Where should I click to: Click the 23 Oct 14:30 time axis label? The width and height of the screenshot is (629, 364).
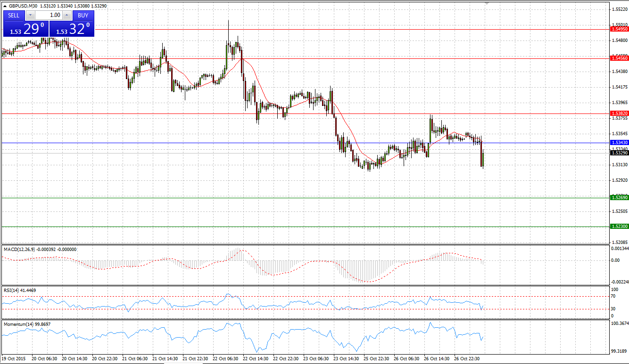click(x=346, y=359)
